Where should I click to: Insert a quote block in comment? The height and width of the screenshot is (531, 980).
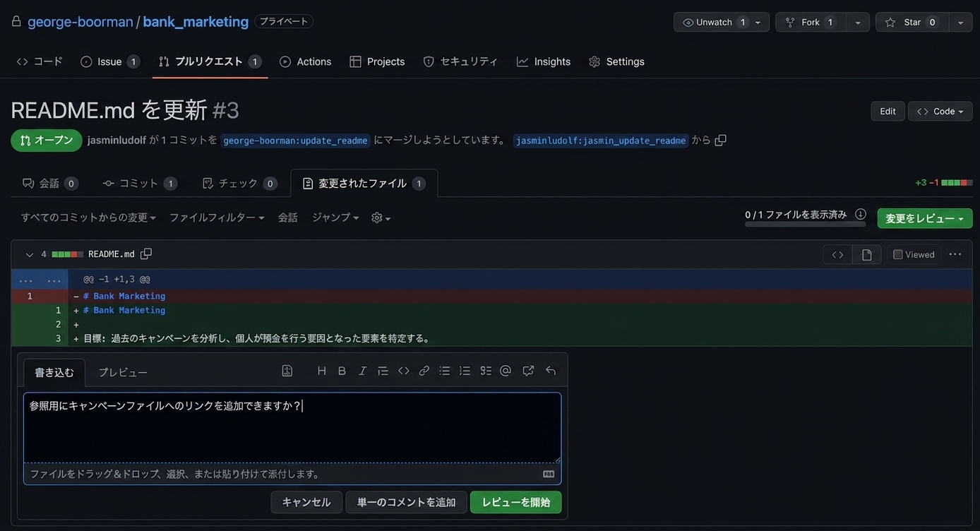(383, 371)
